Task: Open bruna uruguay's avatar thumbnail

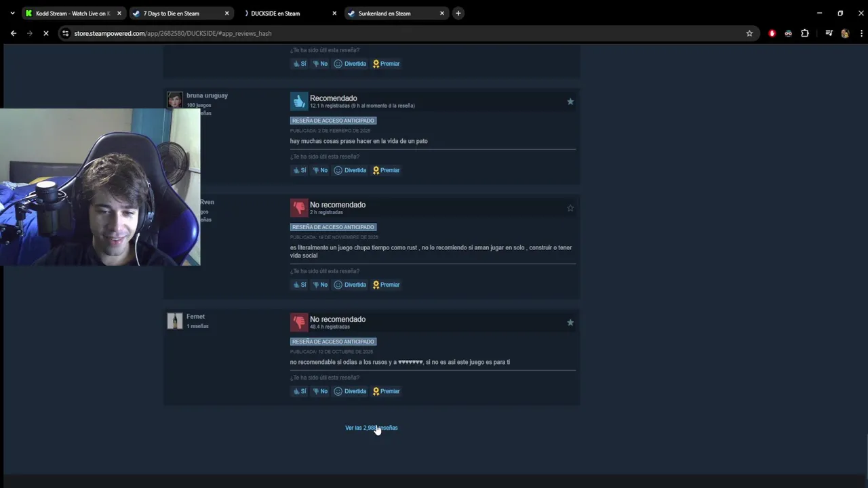Action: coord(175,100)
